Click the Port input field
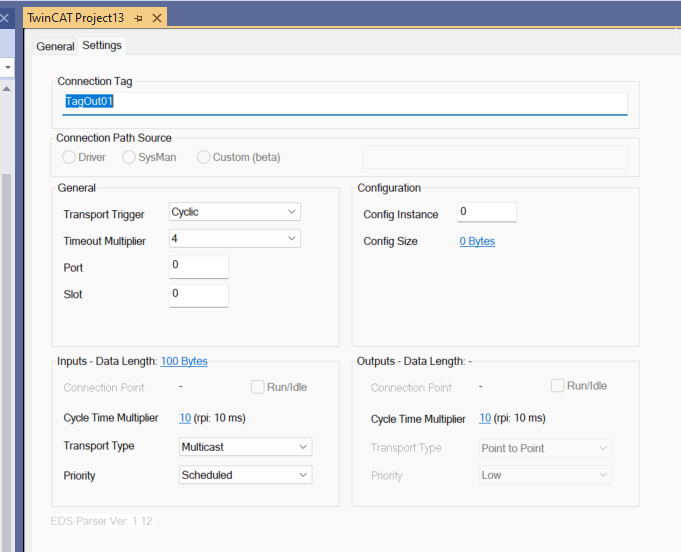This screenshot has width=681, height=552. click(x=198, y=267)
